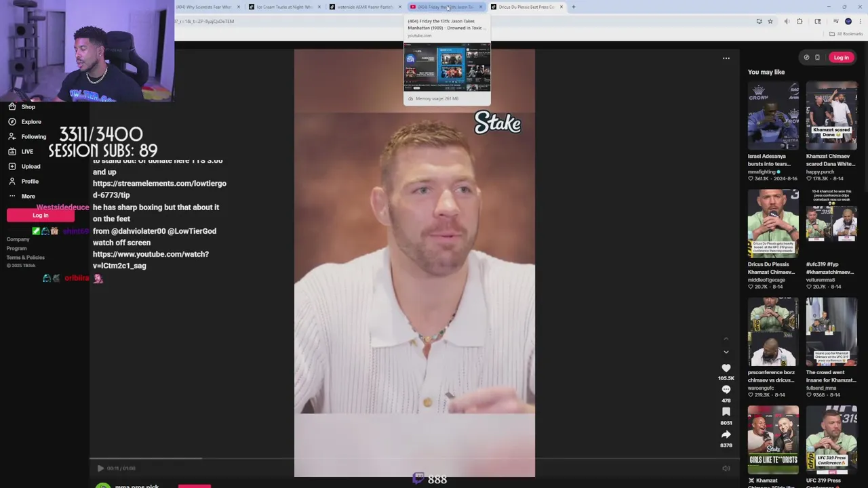Close the Dricus Du Plessis tab
868x488 pixels.
coord(561,7)
